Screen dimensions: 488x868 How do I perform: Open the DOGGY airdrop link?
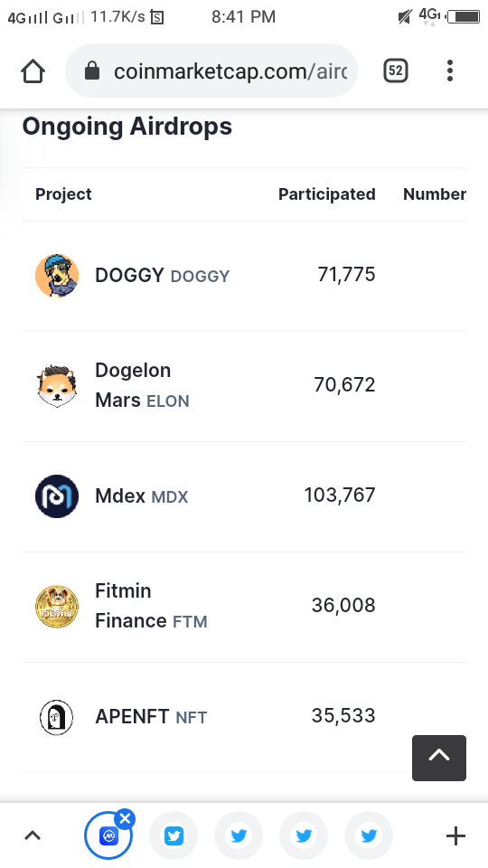[x=162, y=275]
